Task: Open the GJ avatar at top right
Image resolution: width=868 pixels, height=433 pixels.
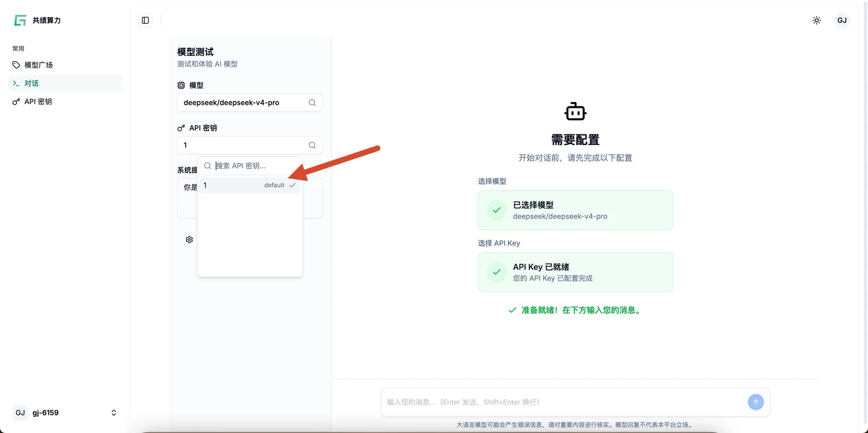Action: (x=842, y=20)
